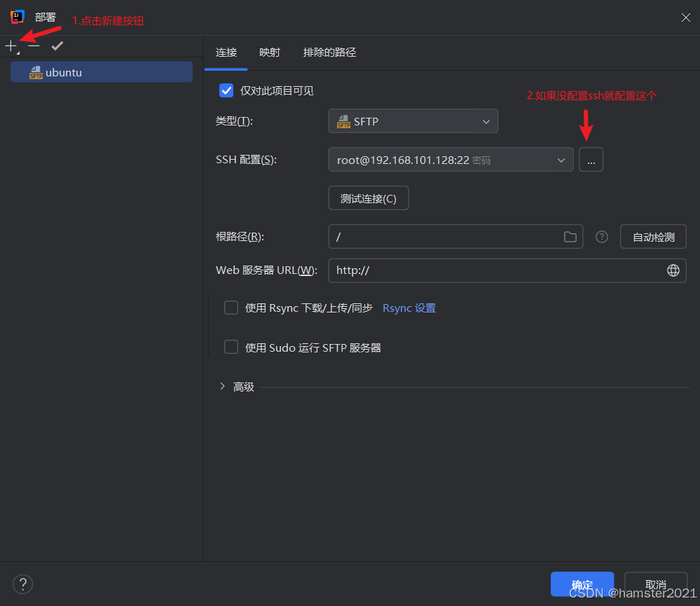Click the 取消 button
The image size is (700, 606).
[x=655, y=584]
